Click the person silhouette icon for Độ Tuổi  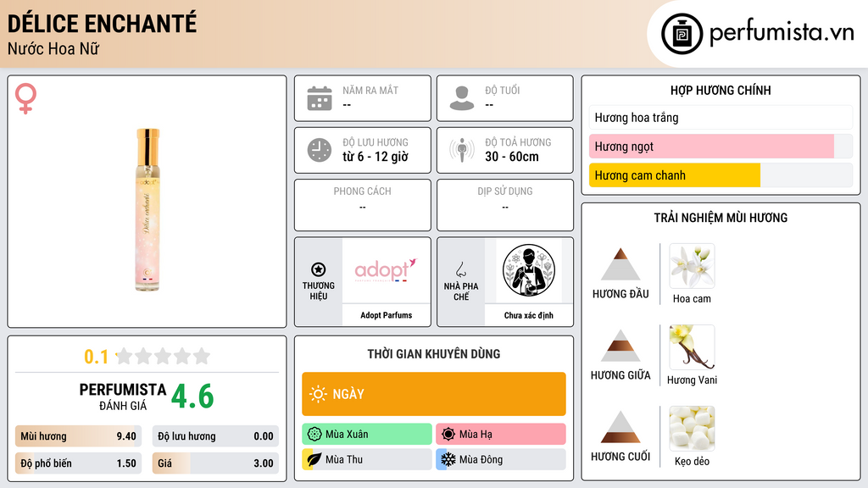pyautogui.click(x=462, y=98)
